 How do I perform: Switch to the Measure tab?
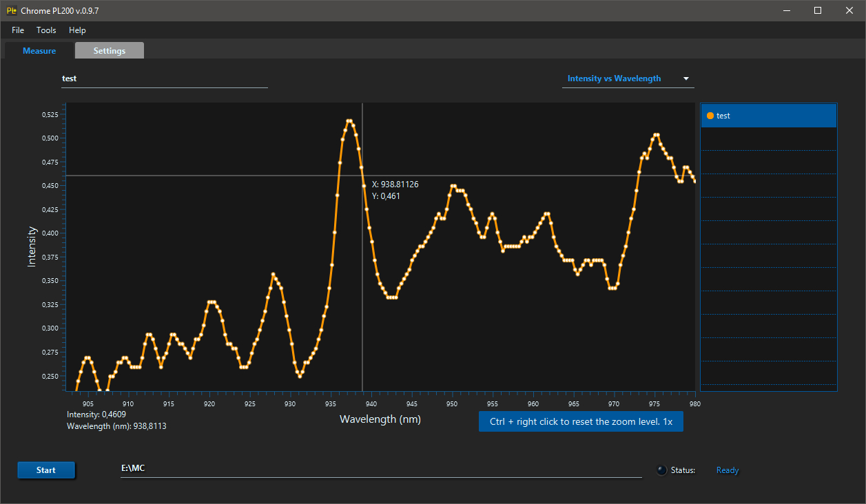pyautogui.click(x=39, y=50)
